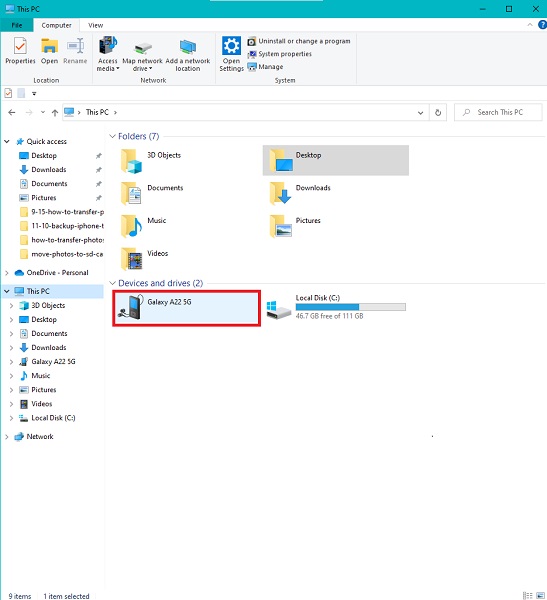Collapse the Devices and drives (2) group
This screenshot has width=547, height=600.
112,283
